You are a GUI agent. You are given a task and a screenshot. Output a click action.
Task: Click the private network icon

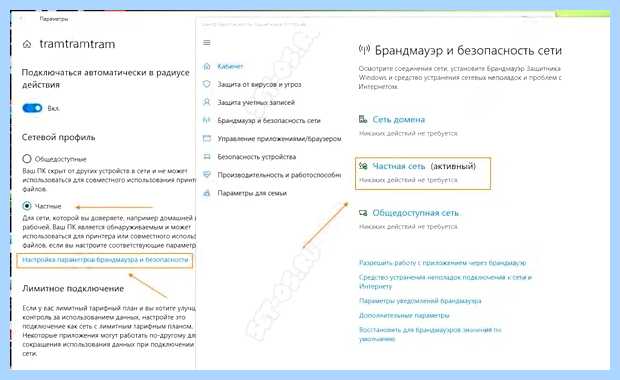363,166
